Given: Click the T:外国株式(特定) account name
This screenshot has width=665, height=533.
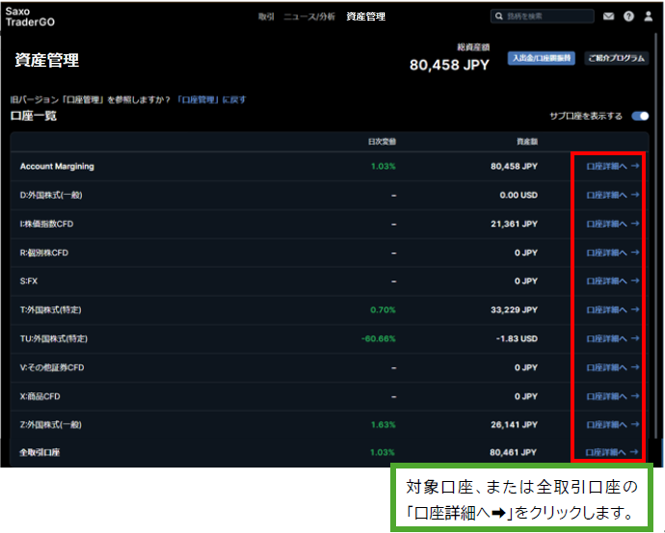Looking at the screenshot, I should 50,310.
